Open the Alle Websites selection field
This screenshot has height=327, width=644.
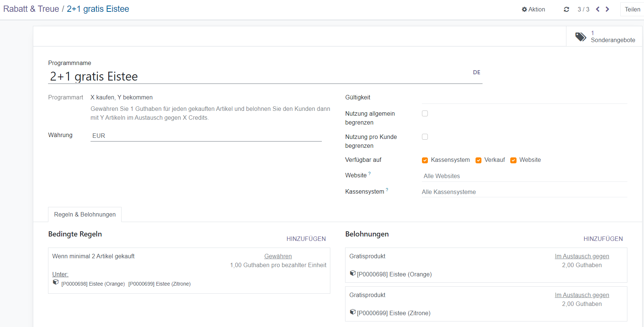pos(524,176)
